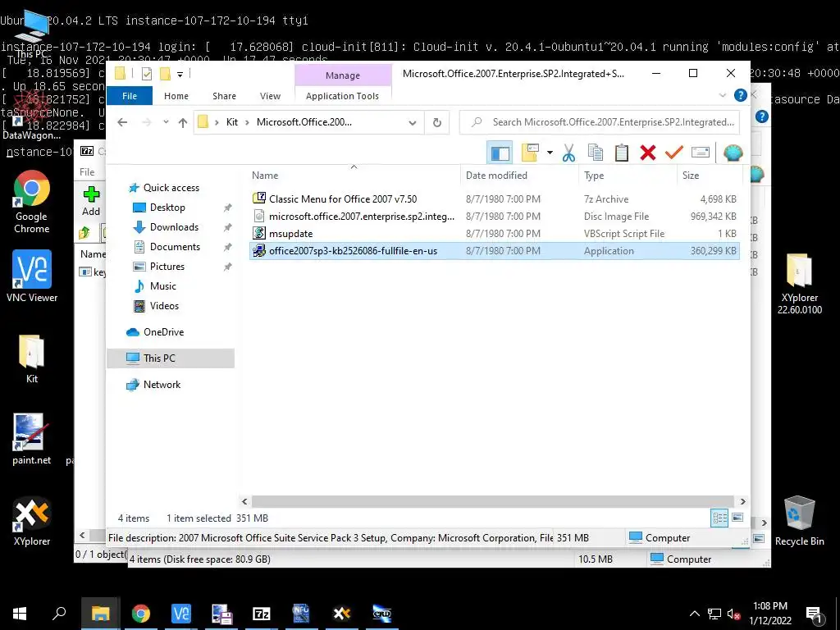This screenshot has width=840, height=630.
Task: Click Properties checkmark in Quick Access Toolbar
Action: (x=147, y=74)
